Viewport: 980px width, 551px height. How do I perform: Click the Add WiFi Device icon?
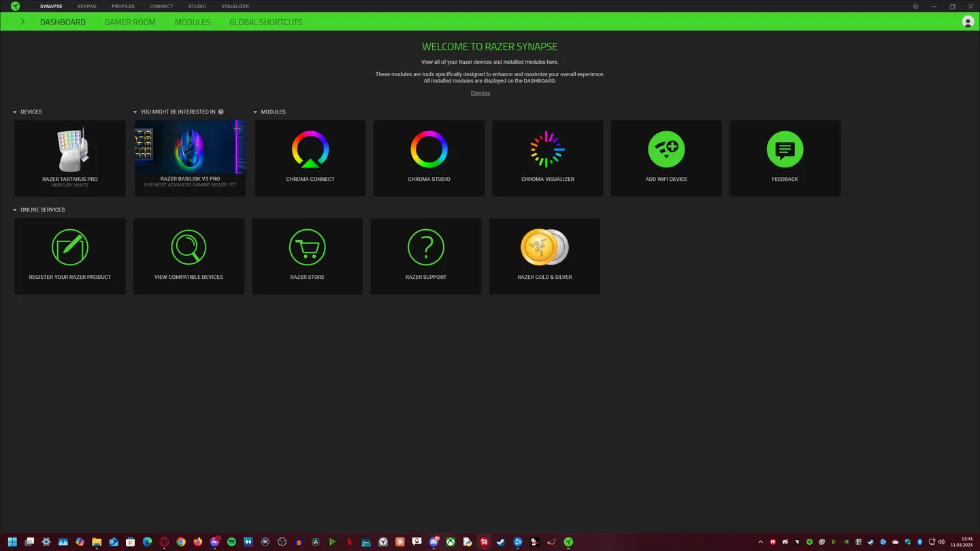[x=666, y=150]
